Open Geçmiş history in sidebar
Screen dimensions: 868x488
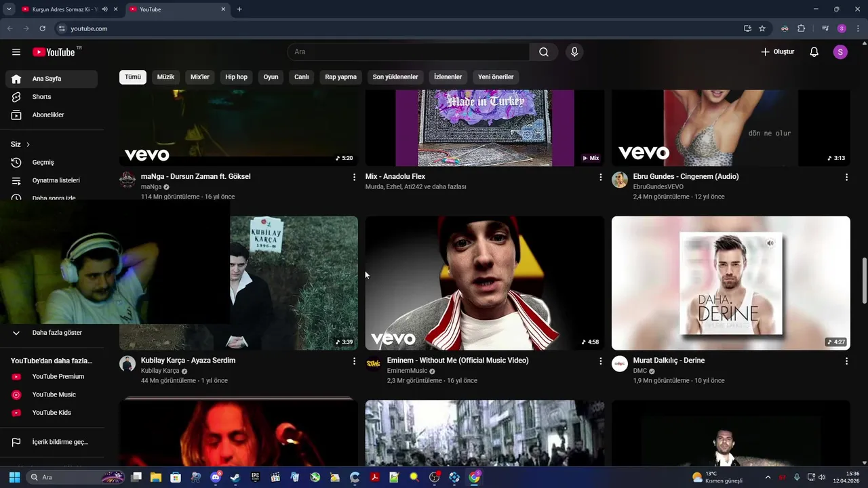tap(52, 163)
